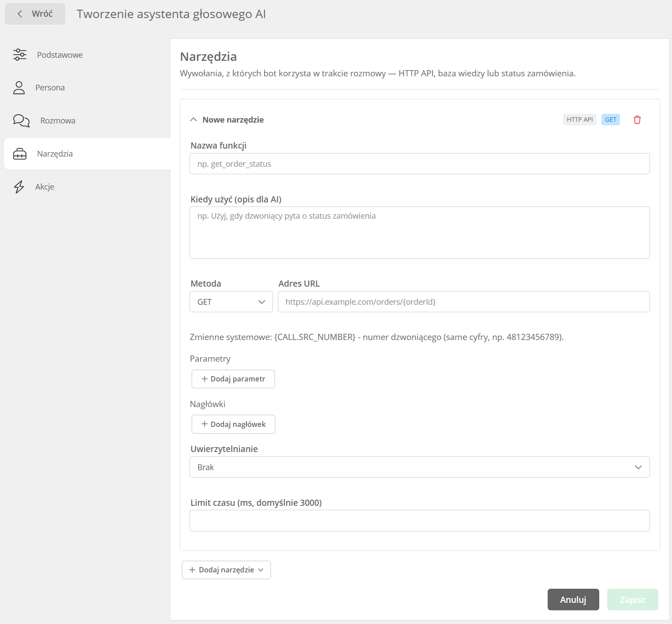Click the Parametry label
The image size is (672, 624).
pos(210,359)
